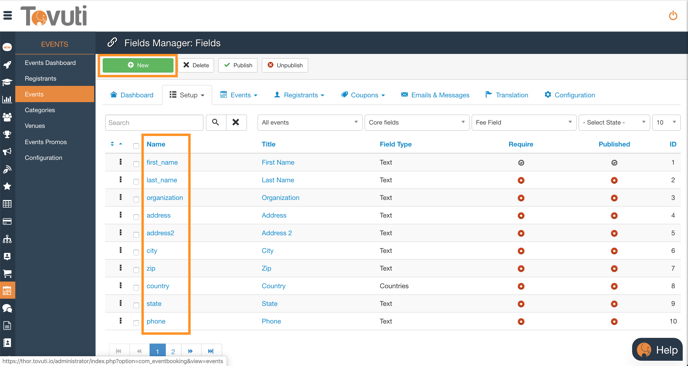Expand the Coupons tab dropdown
Viewport: 688px width, 366px height.
(363, 95)
